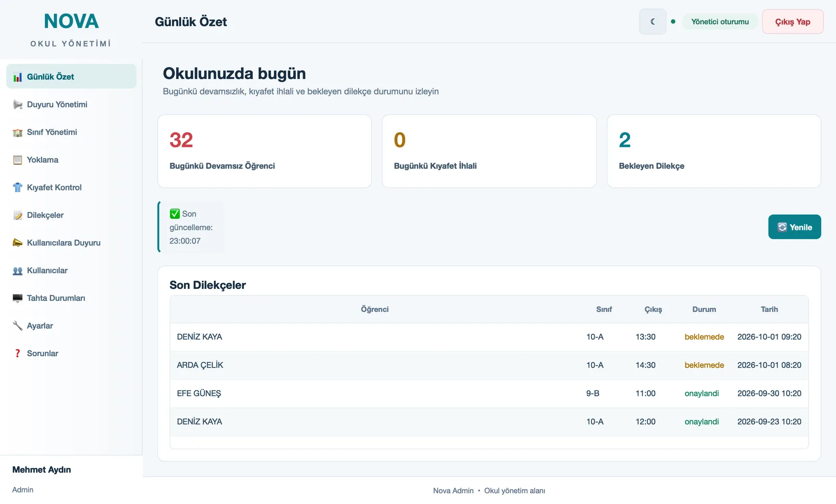Screen dimensions: 836x504
Task: Click the NOVA logo in the sidebar
Action: coord(71,21)
